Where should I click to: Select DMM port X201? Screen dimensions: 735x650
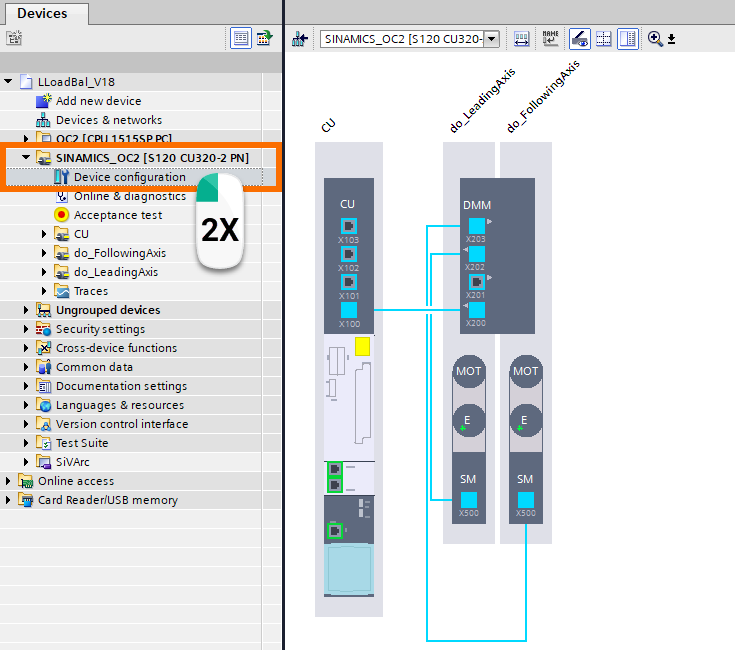click(x=477, y=282)
